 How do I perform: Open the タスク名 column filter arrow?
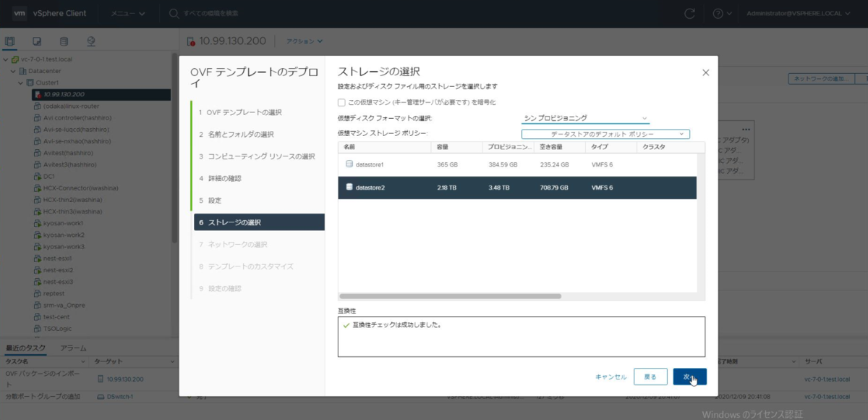(85, 361)
